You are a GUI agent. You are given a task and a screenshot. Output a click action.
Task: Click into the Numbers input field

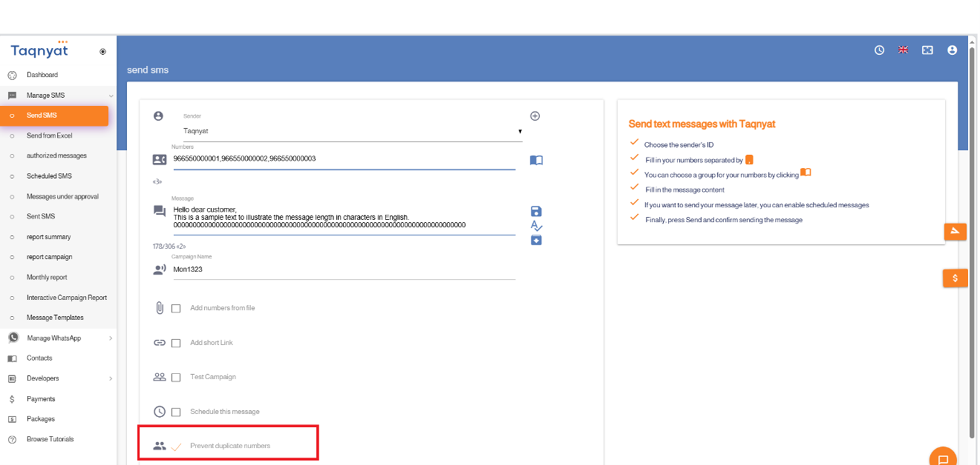click(344, 159)
